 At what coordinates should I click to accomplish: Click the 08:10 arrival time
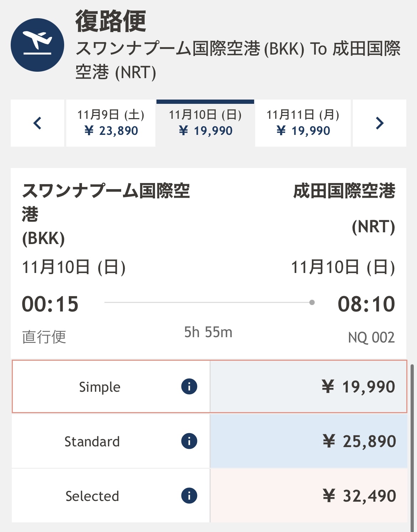(366, 304)
